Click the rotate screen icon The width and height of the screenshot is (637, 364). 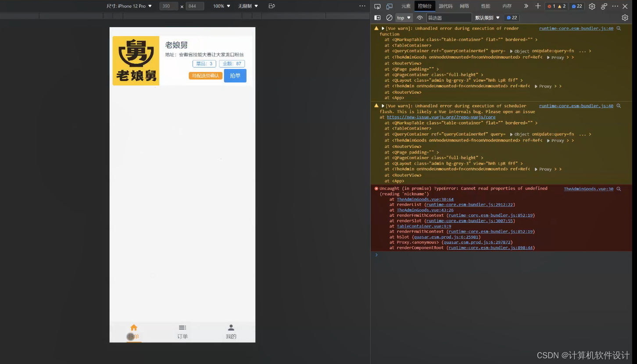272,6
